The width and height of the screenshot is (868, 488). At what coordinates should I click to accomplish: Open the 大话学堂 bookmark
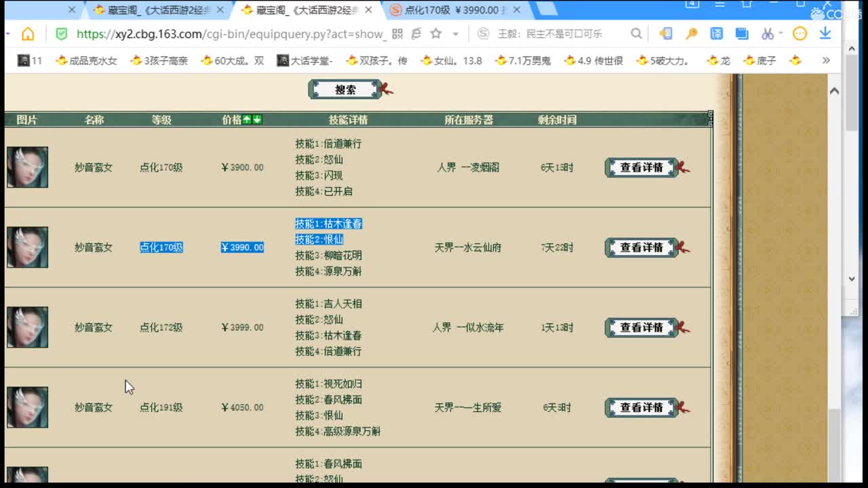(304, 60)
